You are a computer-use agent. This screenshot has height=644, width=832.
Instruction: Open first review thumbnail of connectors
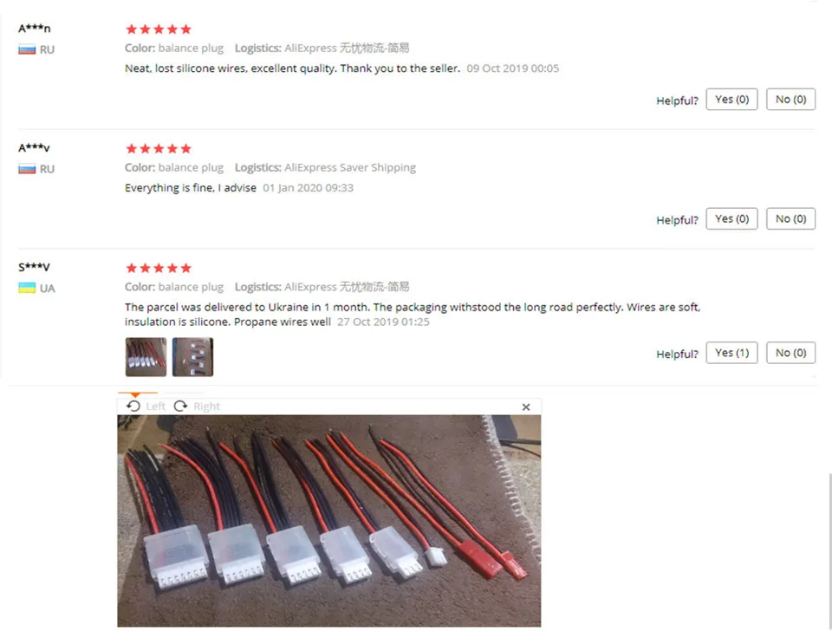pos(146,357)
